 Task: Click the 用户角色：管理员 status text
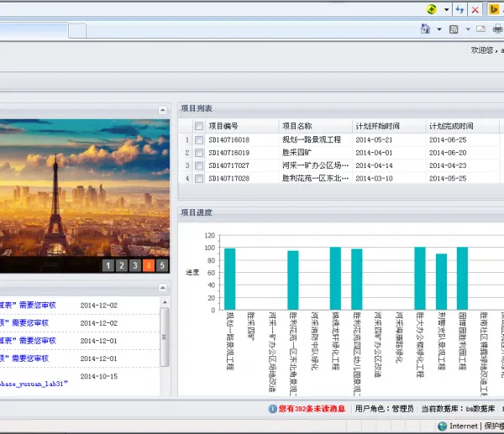[x=384, y=409]
